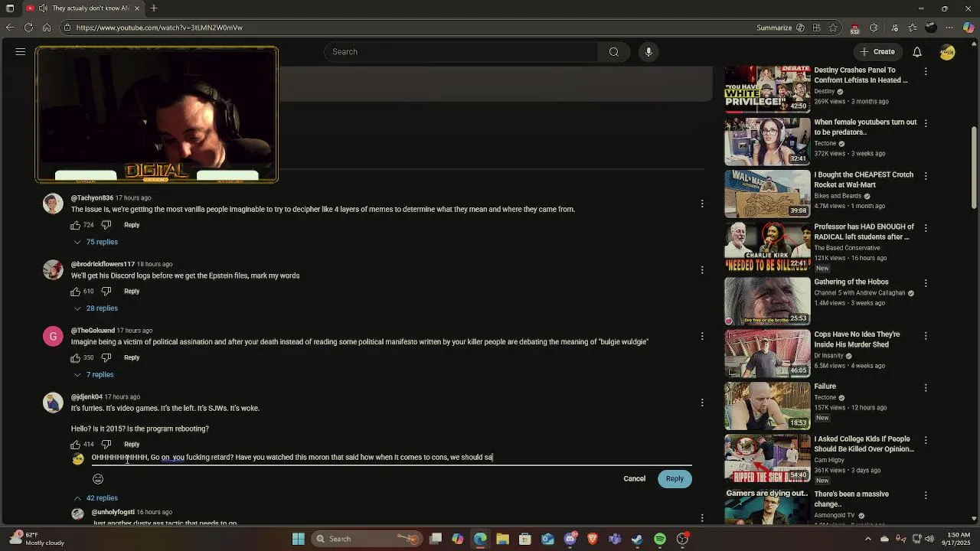Expand 28 replies under @brodrickflowers117 comment
Screen dimensions: 980x551
pyautogui.click(x=96, y=308)
